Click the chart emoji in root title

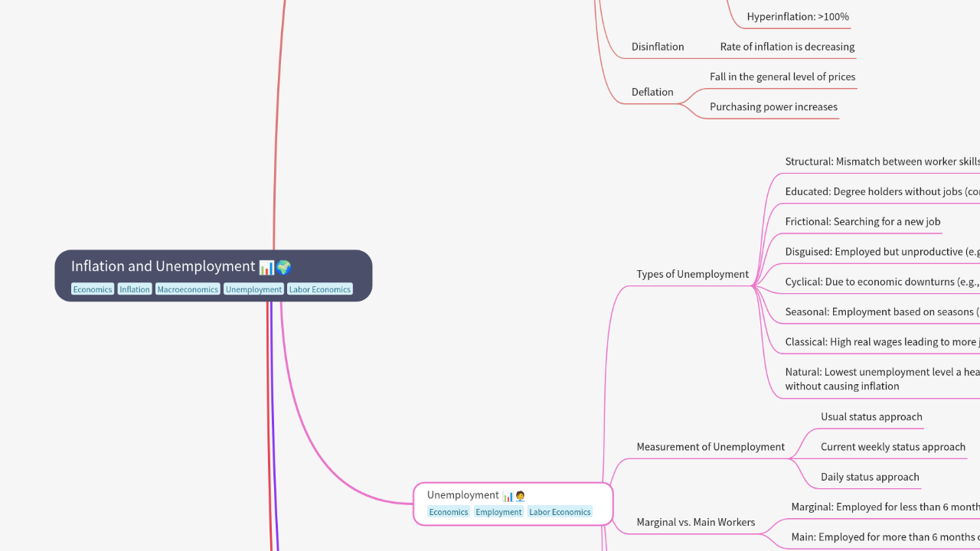(x=266, y=267)
